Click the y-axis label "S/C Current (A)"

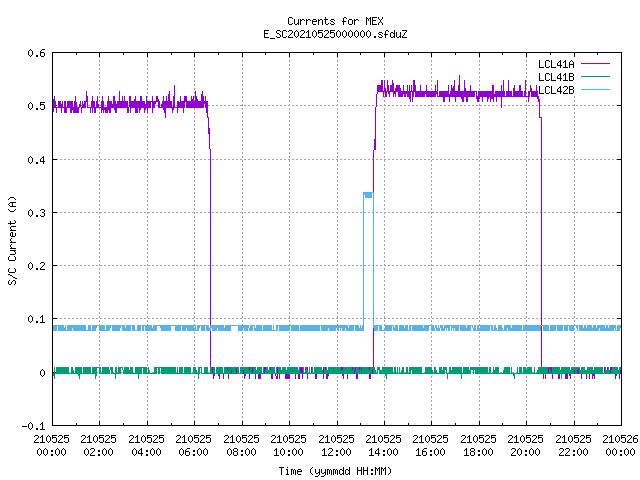pos(12,240)
